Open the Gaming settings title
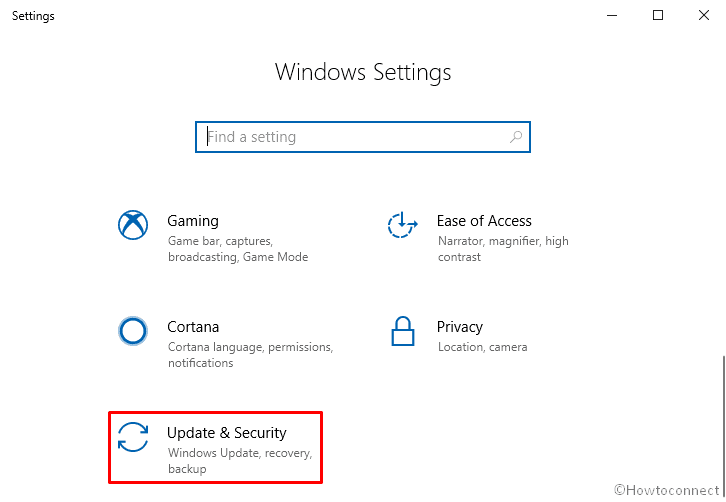This screenshot has height=502, width=726. coord(193,221)
